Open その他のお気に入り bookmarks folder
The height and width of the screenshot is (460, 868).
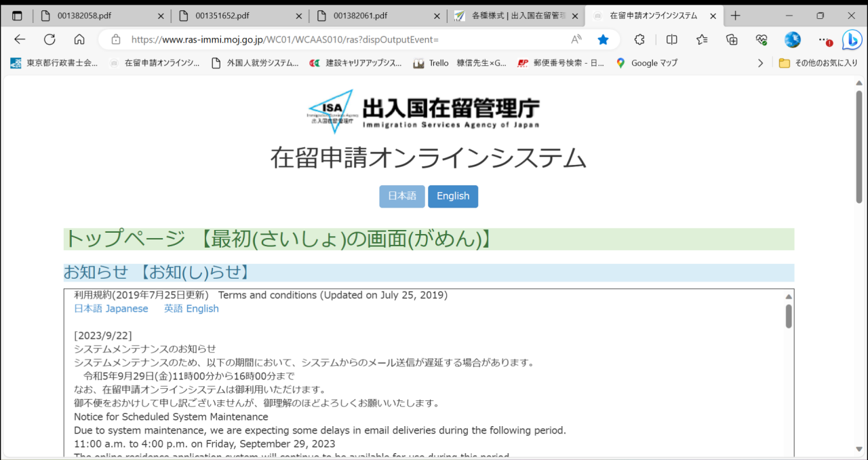coord(822,63)
